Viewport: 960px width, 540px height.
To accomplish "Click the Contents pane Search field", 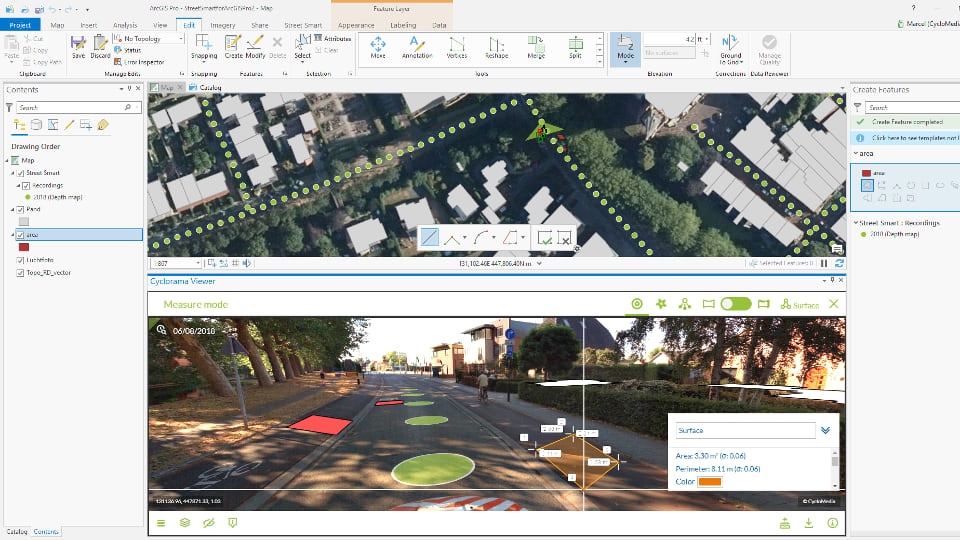I will 78,107.
